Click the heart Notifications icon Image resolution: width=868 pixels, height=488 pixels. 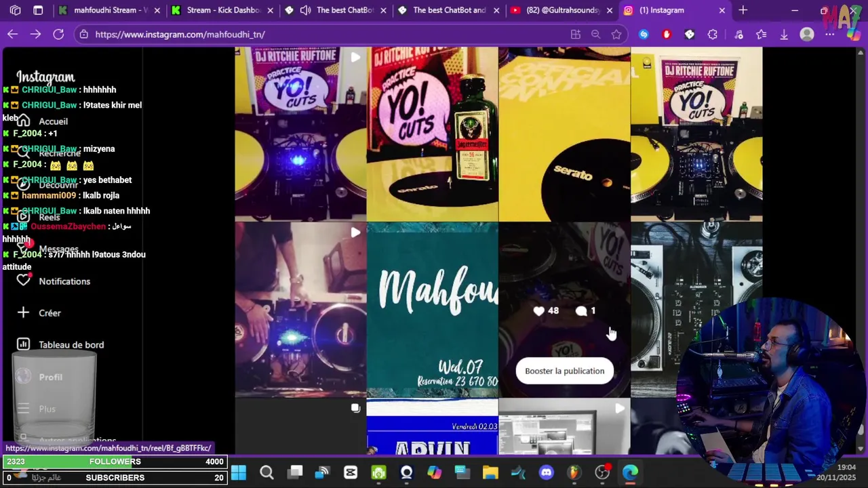pyautogui.click(x=23, y=281)
